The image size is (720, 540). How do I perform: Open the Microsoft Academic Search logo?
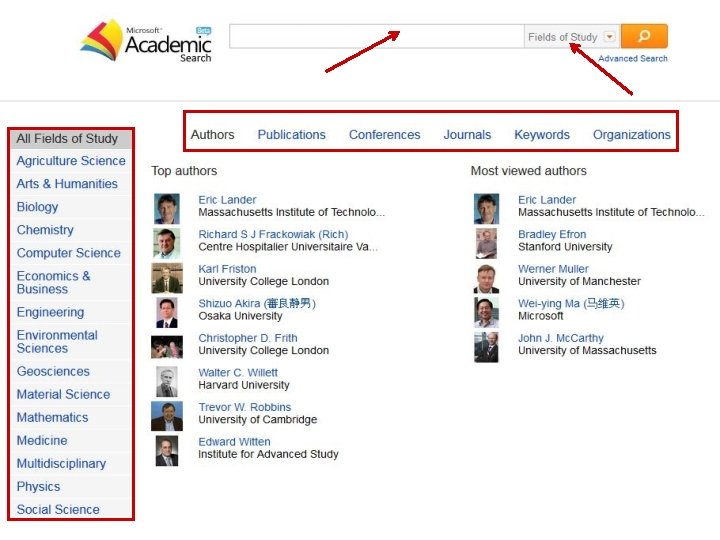click(x=146, y=41)
